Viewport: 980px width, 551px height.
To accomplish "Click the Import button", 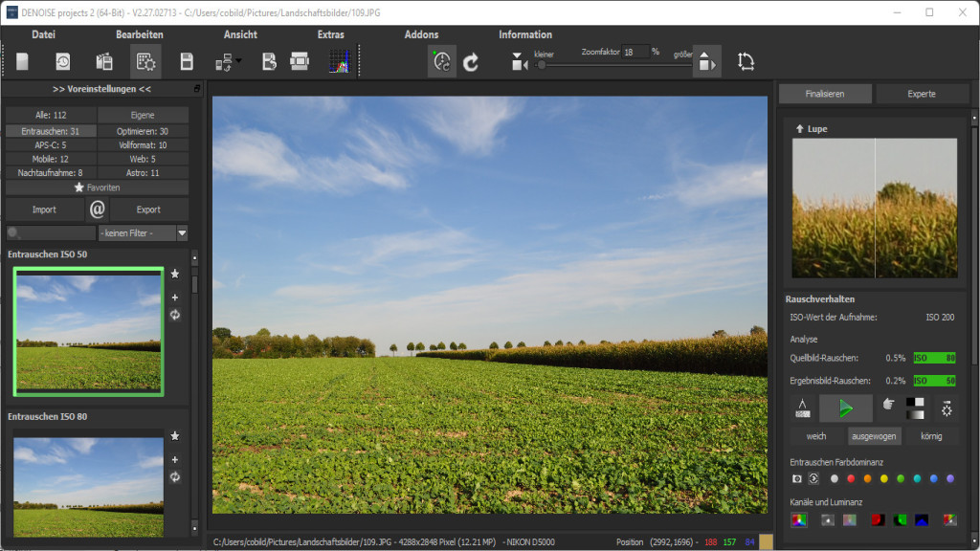I will click(x=44, y=209).
